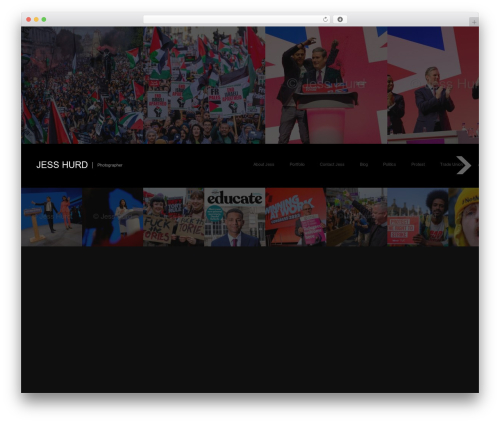500x423 pixels.
Task: Open the educate magazine cover thumbnail
Action: (x=235, y=217)
